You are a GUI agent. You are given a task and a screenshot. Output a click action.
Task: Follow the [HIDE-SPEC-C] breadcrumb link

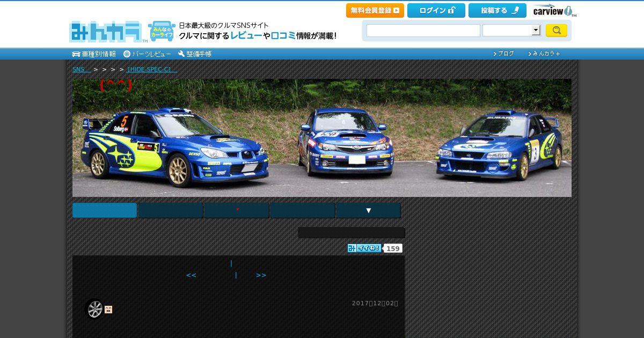click(152, 69)
